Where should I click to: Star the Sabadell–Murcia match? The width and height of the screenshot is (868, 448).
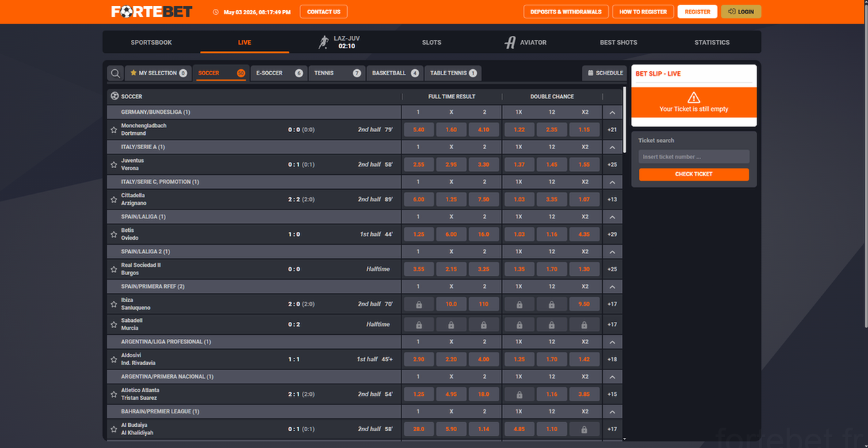tap(114, 325)
